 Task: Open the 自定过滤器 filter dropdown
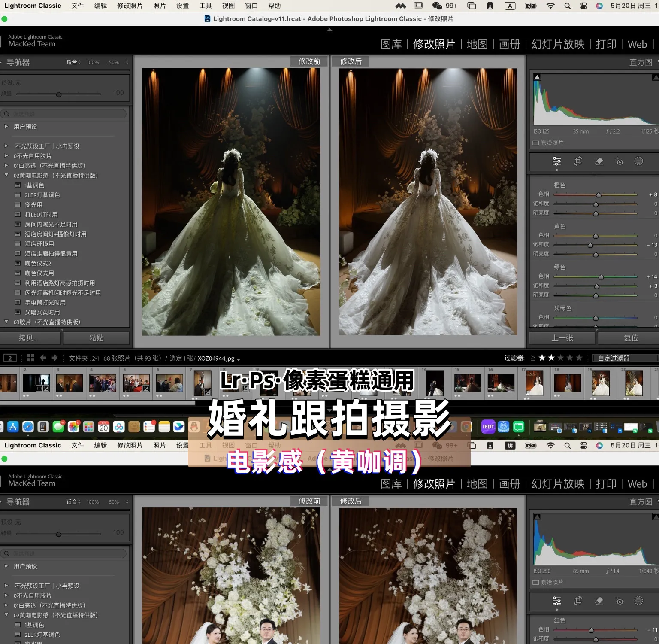(x=625, y=358)
